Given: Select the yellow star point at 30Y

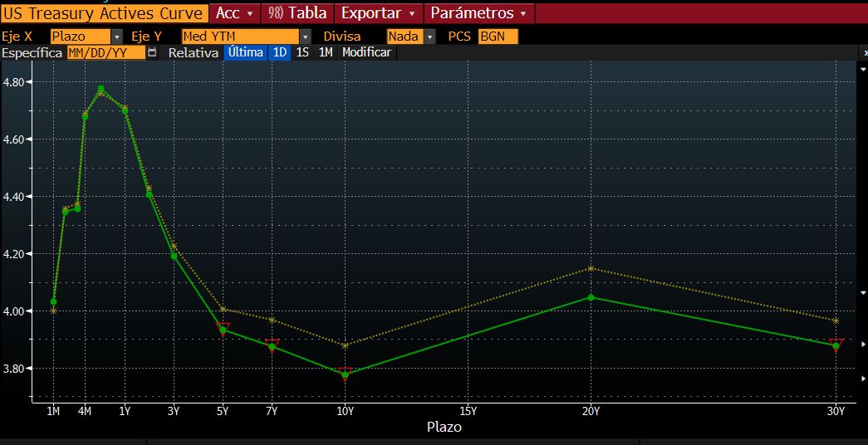Looking at the screenshot, I should click(x=836, y=321).
